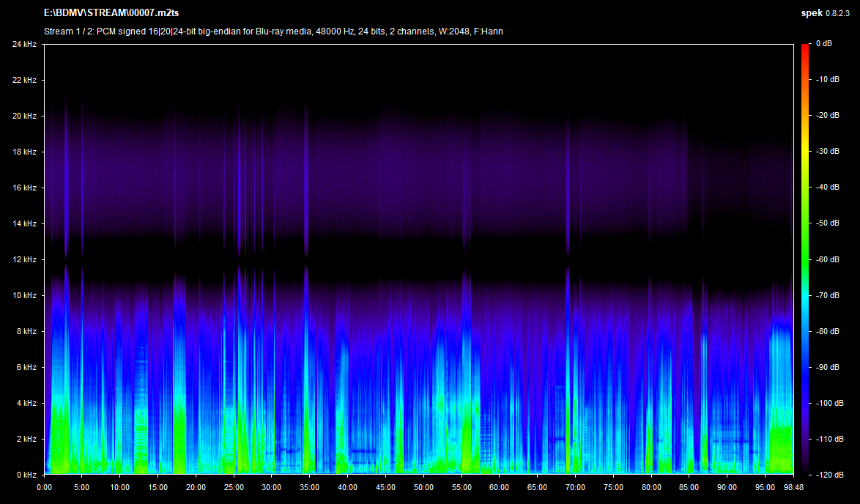Click the red top of the dB color bar
Viewport: 860px width, 504px height.
tap(805, 48)
